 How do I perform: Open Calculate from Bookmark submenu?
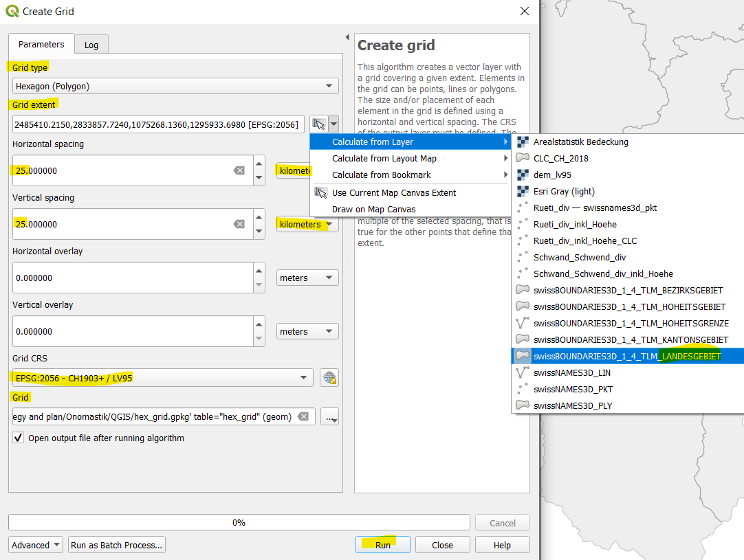(410, 175)
